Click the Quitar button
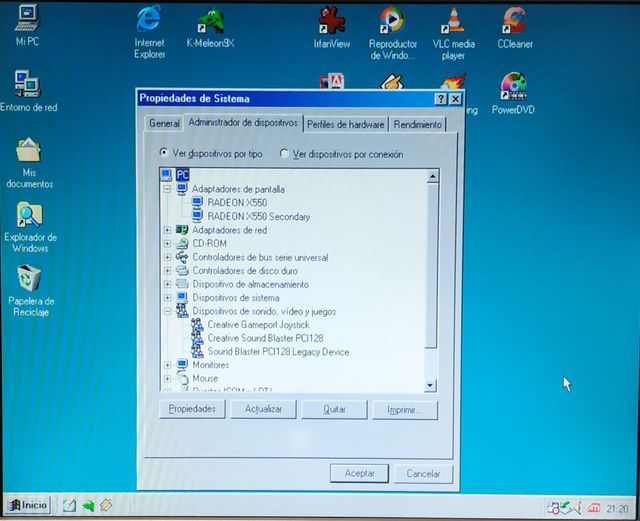The width and height of the screenshot is (640, 521). (334, 410)
